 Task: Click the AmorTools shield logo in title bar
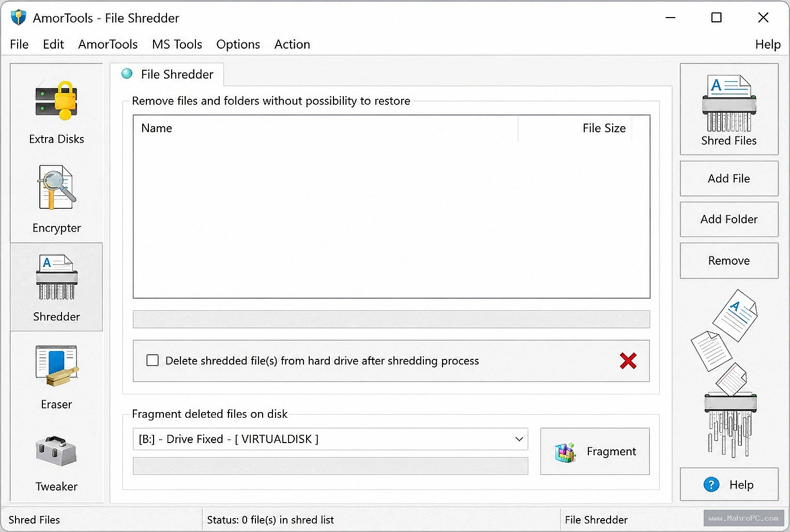pyautogui.click(x=18, y=18)
